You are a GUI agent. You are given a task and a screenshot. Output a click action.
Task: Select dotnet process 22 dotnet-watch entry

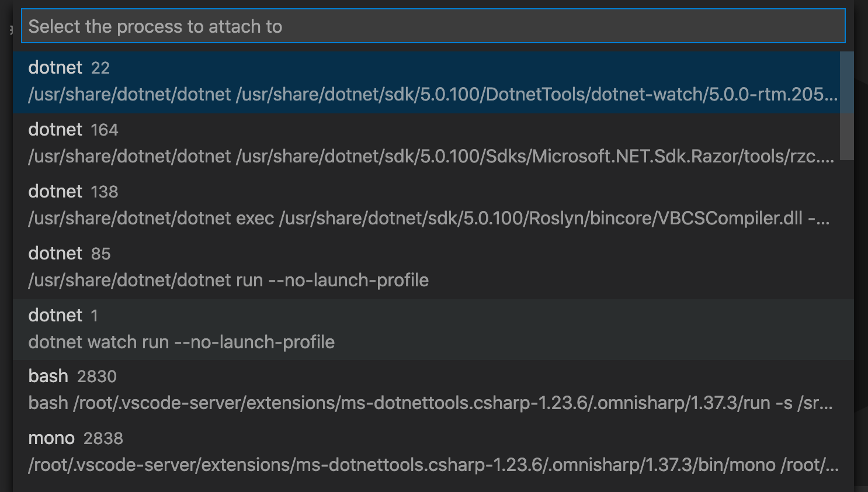pyautogui.click(x=426, y=82)
